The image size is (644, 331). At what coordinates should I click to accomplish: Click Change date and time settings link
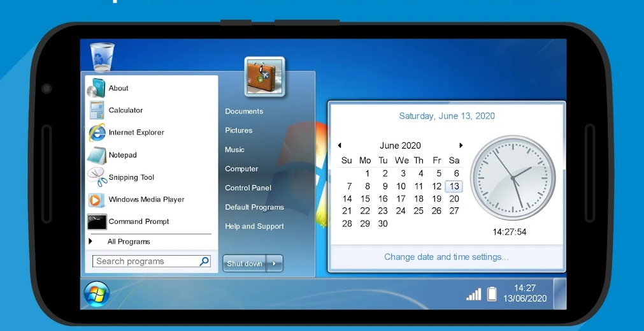click(x=447, y=257)
